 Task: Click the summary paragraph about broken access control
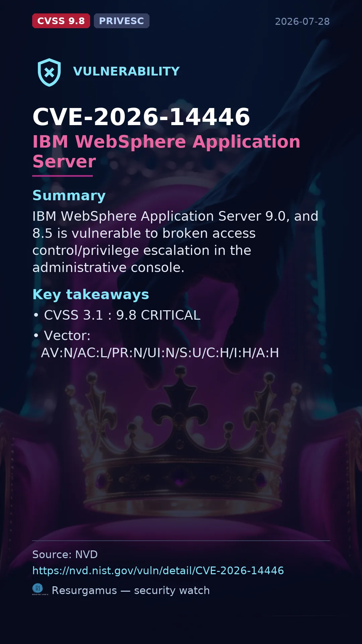(x=175, y=241)
